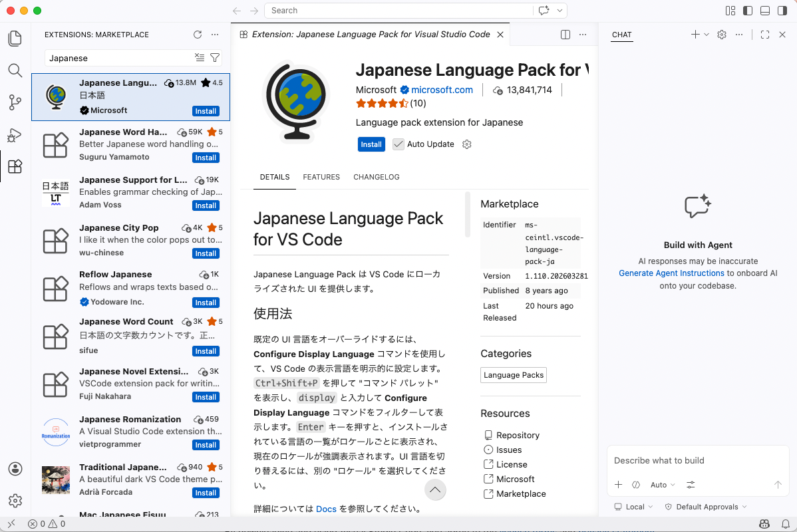797x532 pixels.
Task: Open the Auto model picker dropdown
Action: click(x=663, y=485)
